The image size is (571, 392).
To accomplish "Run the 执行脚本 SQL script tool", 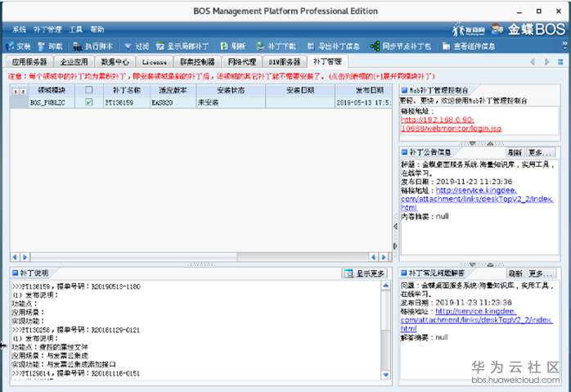I will pyautogui.click(x=77, y=47).
